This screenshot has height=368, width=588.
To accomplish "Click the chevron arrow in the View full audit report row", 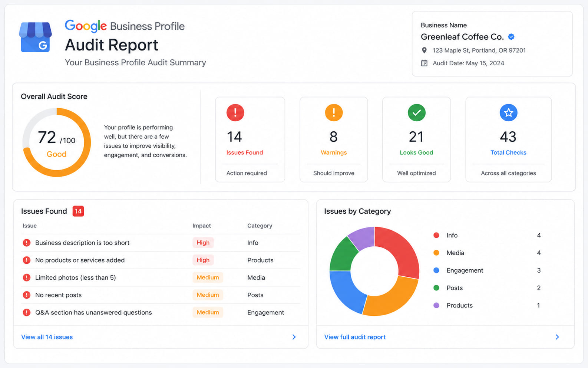I will [x=557, y=337].
